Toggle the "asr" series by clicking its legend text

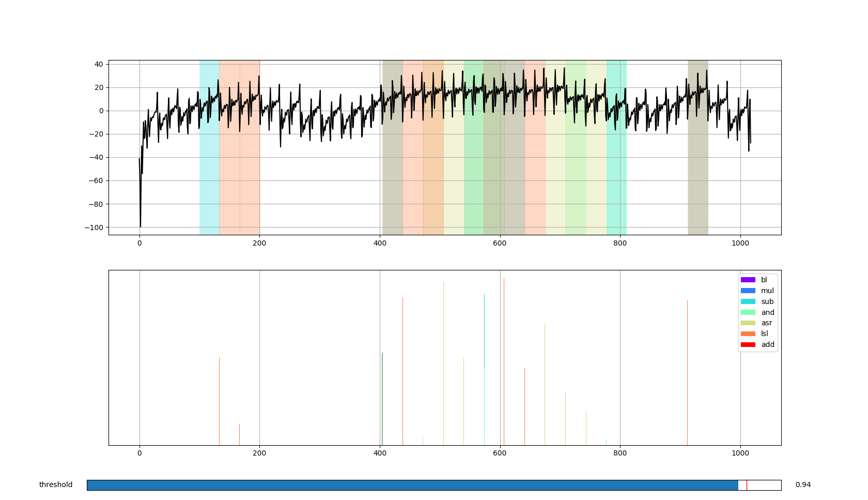pyautogui.click(x=767, y=323)
